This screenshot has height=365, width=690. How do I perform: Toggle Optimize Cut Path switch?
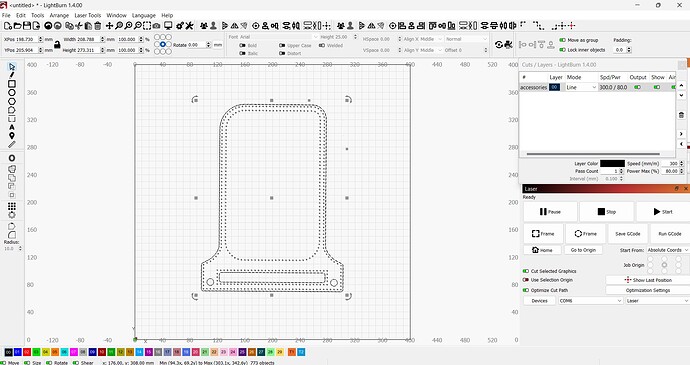[525, 290]
